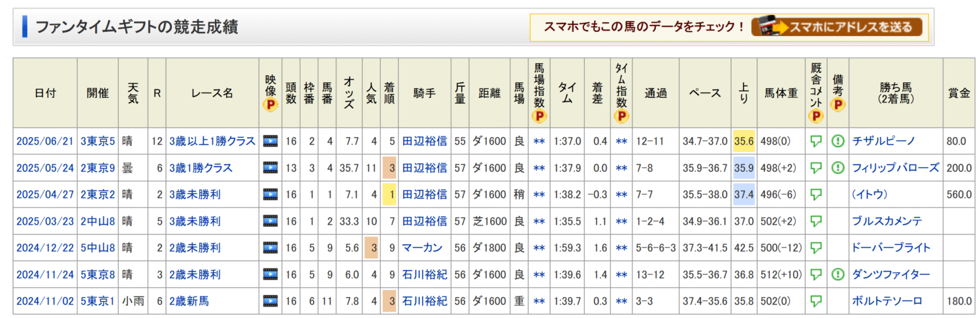
Task: Open stable comment icon for 2024/12/22 row
Action: pyautogui.click(x=815, y=247)
